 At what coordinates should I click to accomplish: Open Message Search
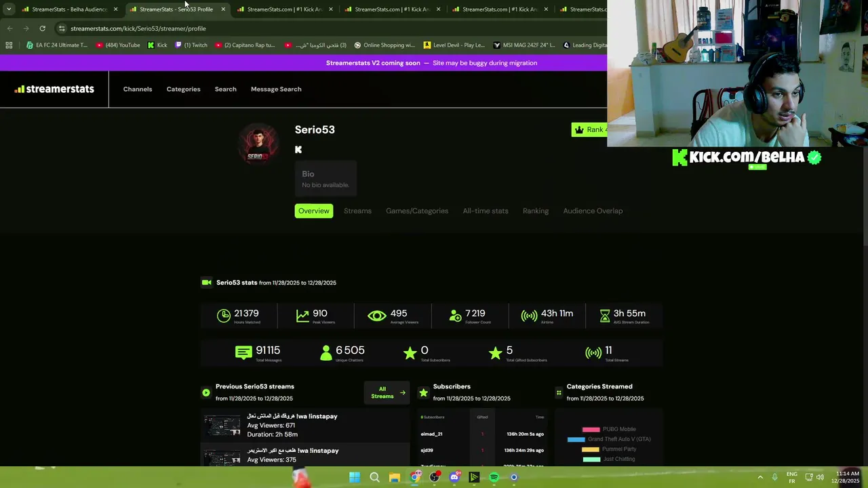pos(276,89)
